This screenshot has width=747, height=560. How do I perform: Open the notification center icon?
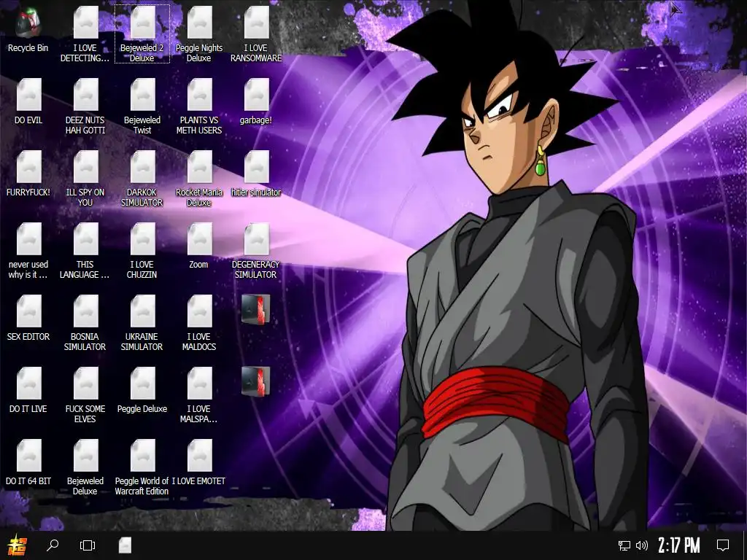[723, 545]
